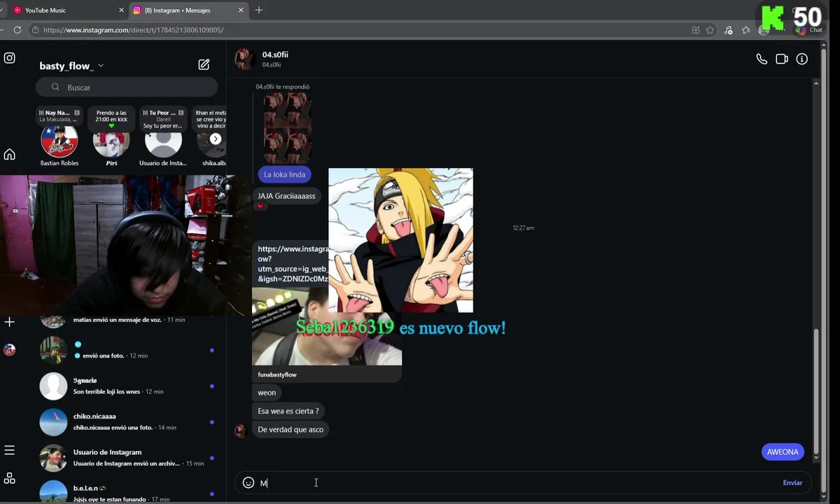Open the Meta apps grid icon in the sidebar
This screenshot has height=504, width=840.
(x=10, y=478)
